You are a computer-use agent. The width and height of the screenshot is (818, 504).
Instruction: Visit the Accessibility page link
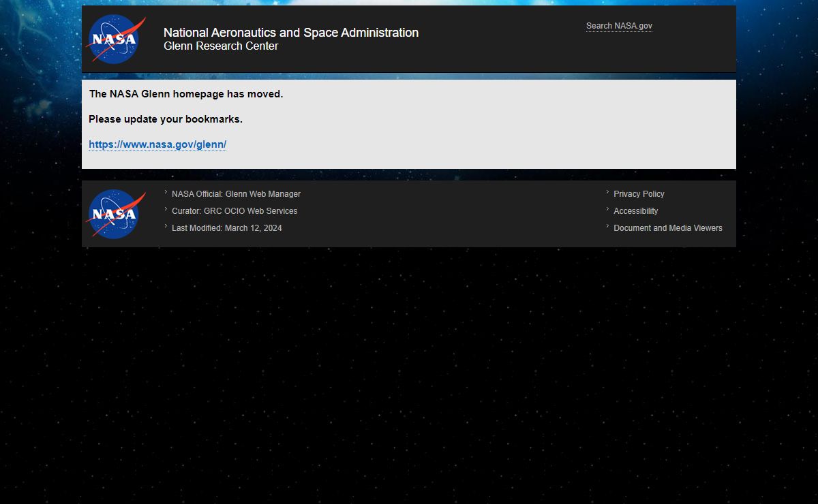636,211
